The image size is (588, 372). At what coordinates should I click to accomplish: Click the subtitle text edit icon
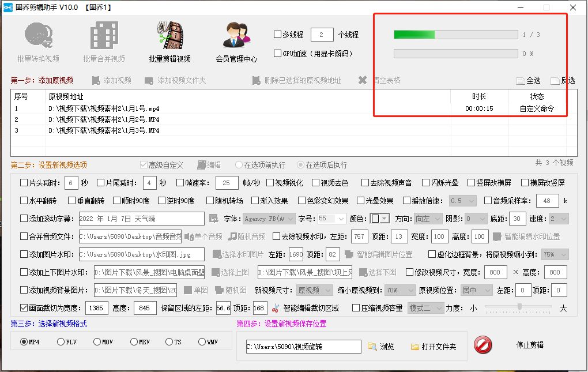coord(213,219)
